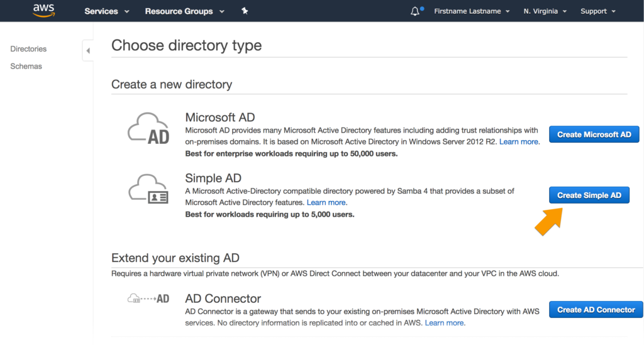Click the Choose directory type title

186,45
